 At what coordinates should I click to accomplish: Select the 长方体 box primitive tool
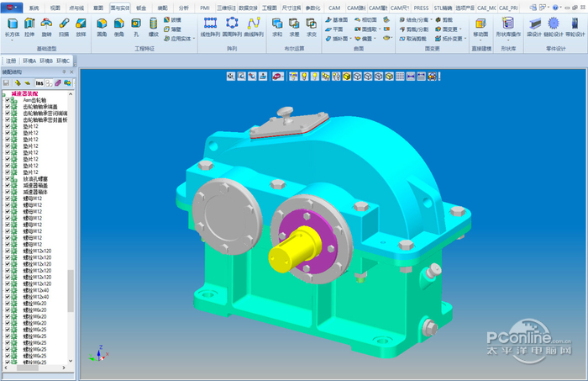(x=13, y=27)
